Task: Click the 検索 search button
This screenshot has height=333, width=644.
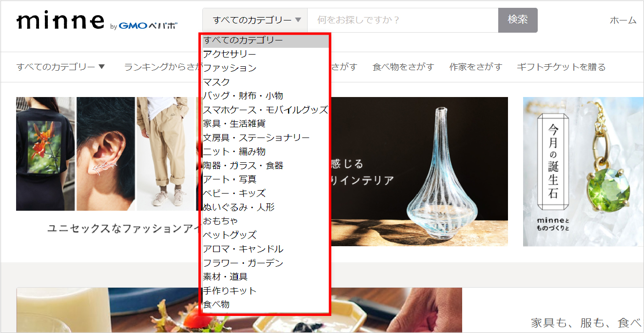Action: tap(518, 20)
